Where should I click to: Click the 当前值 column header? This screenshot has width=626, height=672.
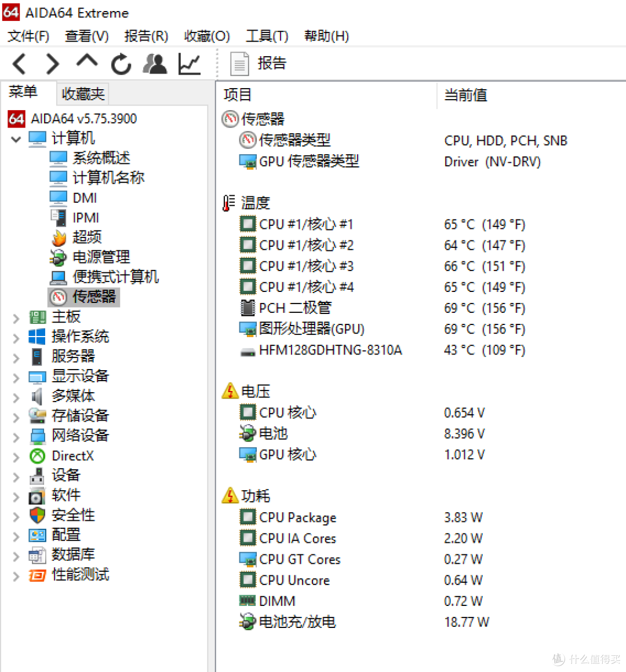tap(465, 95)
